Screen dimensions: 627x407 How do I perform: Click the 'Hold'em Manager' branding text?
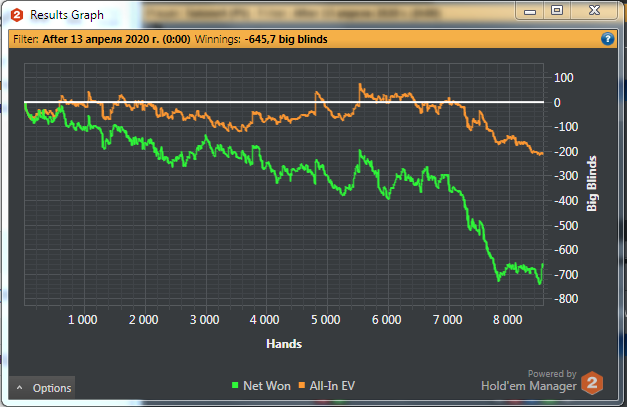[529, 386]
